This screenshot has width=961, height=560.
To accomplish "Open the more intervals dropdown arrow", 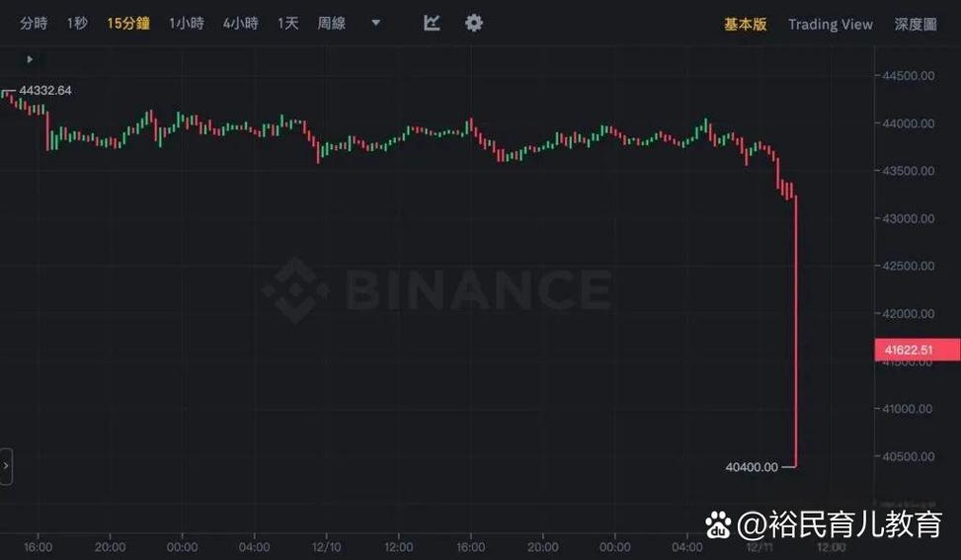I will click(x=375, y=23).
